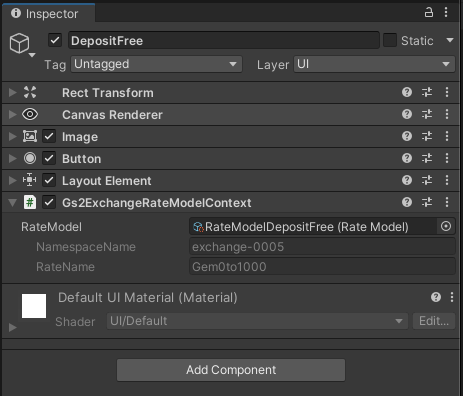
Task: Expand the Rect Transform component
Action: tap(12, 92)
